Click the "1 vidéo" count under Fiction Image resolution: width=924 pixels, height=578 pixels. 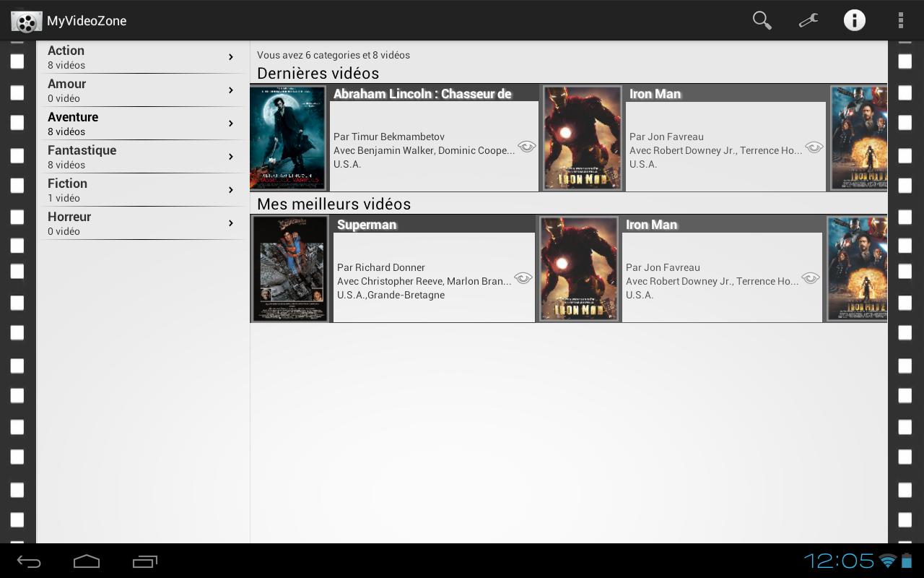pyautogui.click(x=64, y=198)
